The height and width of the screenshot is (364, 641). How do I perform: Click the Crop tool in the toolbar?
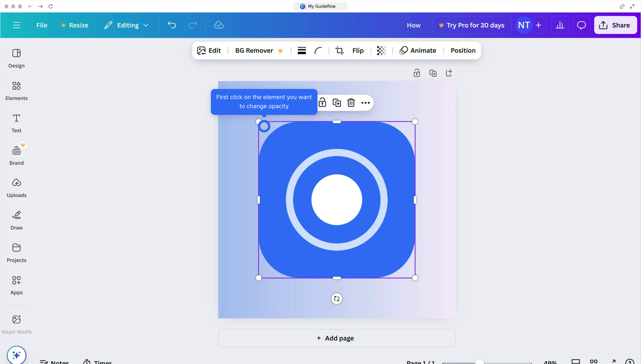[x=339, y=51]
